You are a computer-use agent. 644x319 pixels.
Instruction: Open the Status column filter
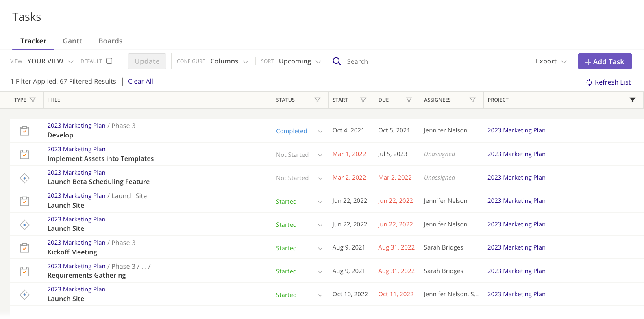318,100
